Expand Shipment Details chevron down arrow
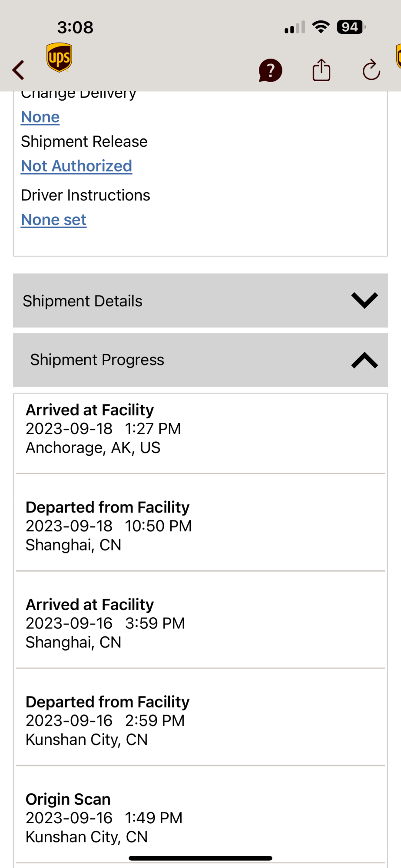 (x=364, y=300)
